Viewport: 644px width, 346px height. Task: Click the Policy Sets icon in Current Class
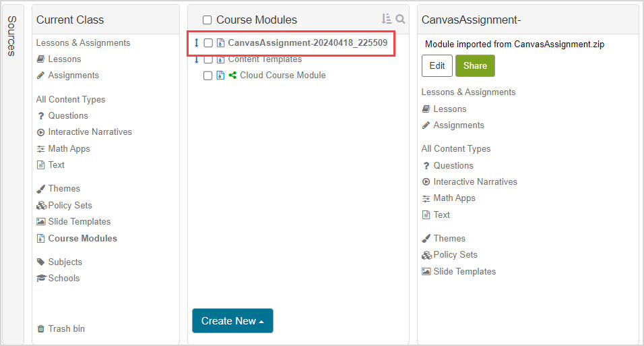click(41, 206)
